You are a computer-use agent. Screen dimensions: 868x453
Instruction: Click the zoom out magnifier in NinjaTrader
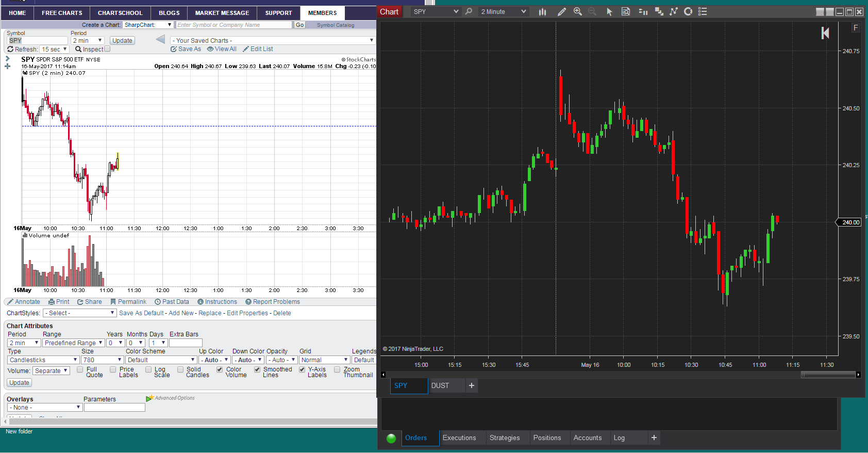coord(592,11)
